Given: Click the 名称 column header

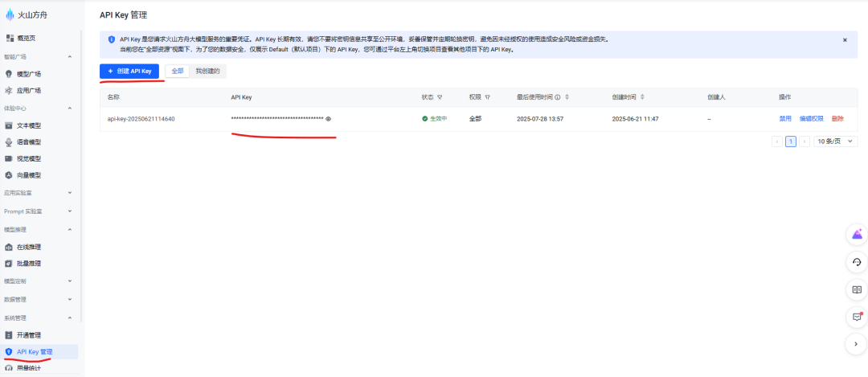Looking at the screenshot, I should point(113,97).
